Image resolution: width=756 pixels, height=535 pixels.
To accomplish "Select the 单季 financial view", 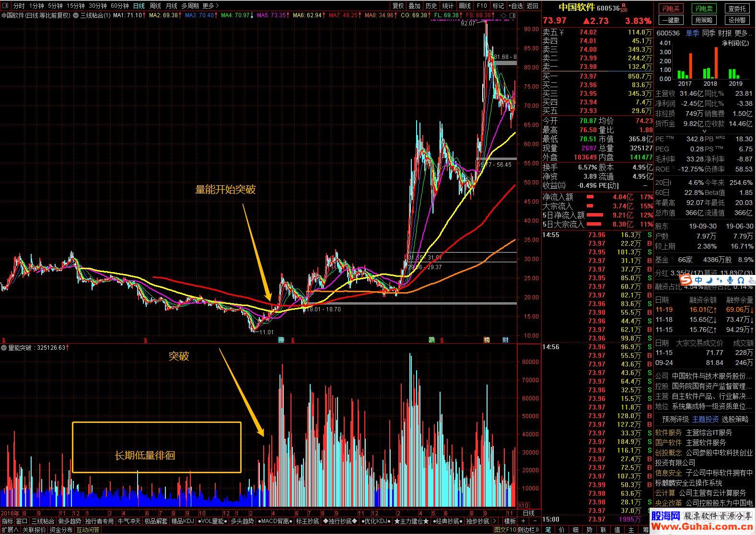I will (692, 33).
